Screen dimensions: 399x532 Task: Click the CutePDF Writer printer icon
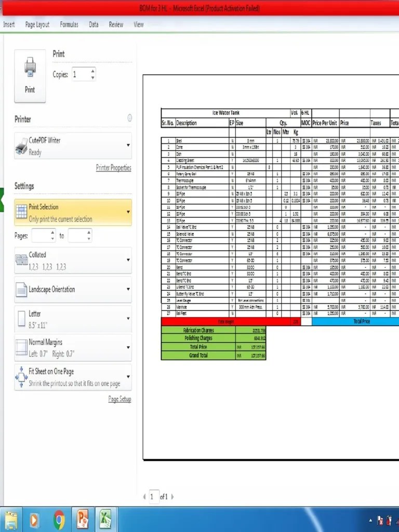click(x=21, y=146)
